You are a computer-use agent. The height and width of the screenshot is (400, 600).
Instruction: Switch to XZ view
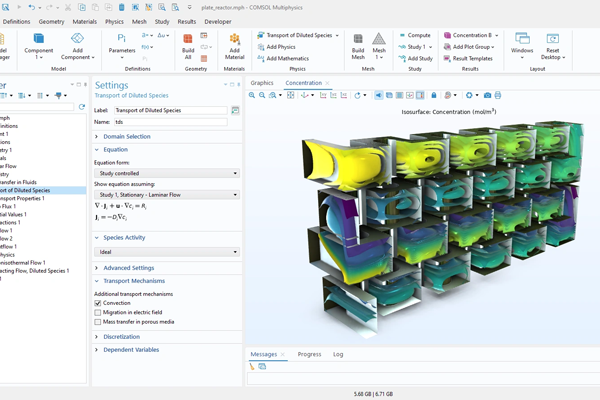pos(344,95)
